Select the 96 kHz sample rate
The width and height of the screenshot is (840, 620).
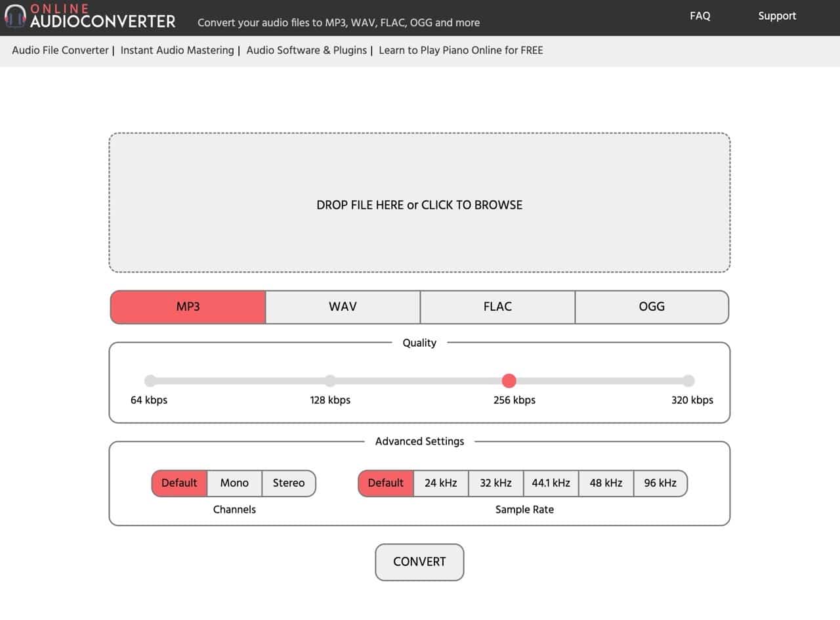coord(660,483)
